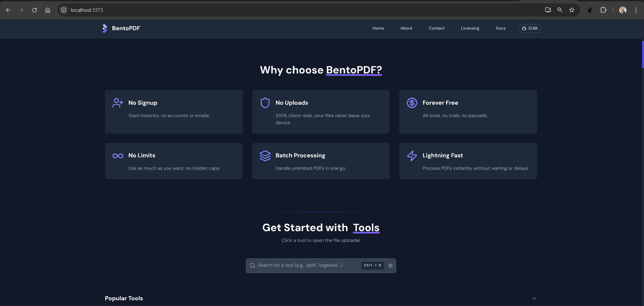644x306 pixels.
Task: Go back with browser back arrow
Action: coord(8,10)
